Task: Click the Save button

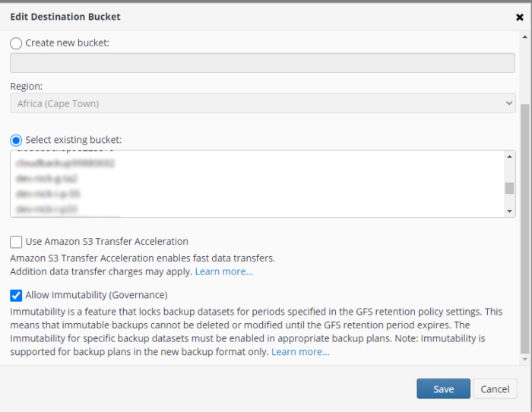Action: point(443,389)
